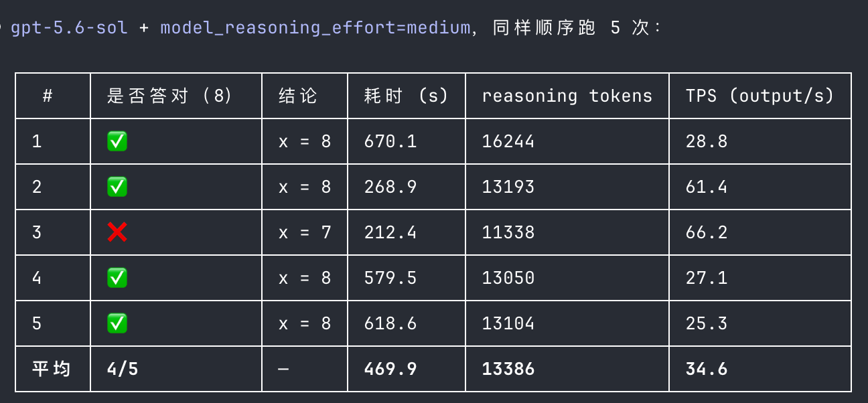
Task: Click the 4/5 average accuracy cell
Action: [123, 369]
